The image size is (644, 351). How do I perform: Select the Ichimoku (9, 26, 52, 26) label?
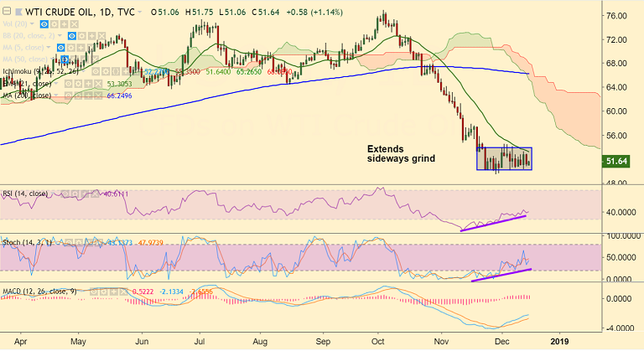tap(40, 71)
